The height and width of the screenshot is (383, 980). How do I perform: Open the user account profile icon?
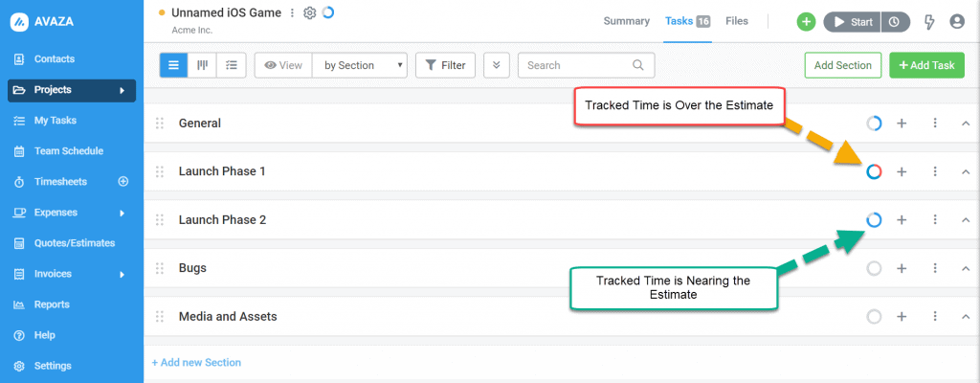[957, 22]
